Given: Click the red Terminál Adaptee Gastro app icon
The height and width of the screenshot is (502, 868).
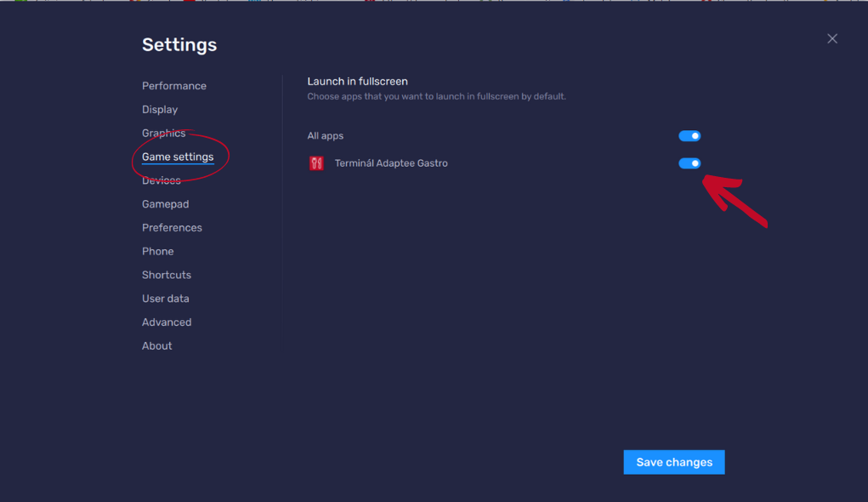Looking at the screenshot, I should coord(316,163).
